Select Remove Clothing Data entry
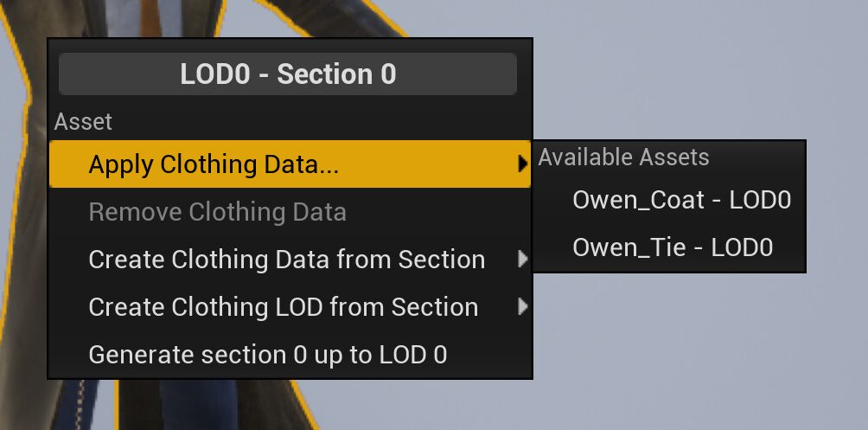The height and width of the screenshot is (430, 868). pos(217,212)
